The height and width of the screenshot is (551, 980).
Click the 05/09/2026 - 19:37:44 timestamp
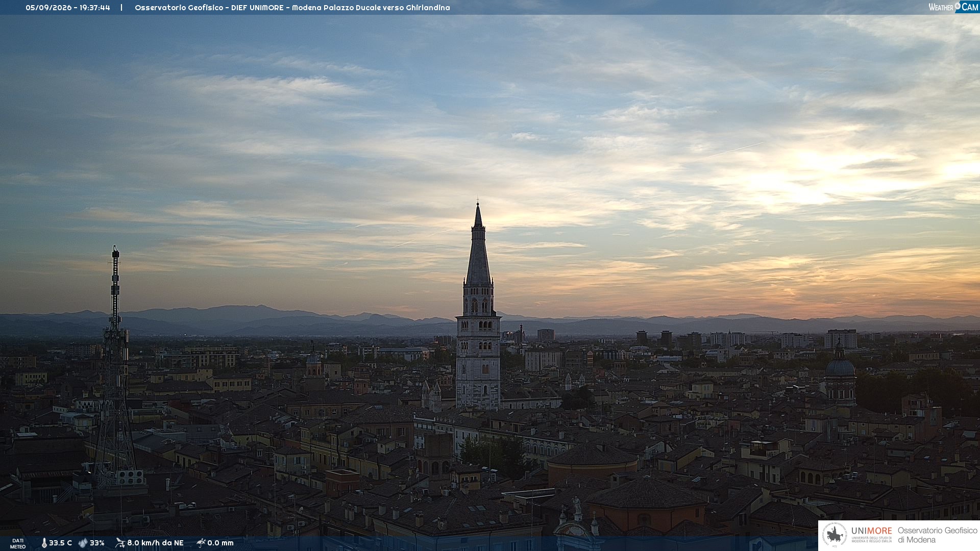point(68,8)
